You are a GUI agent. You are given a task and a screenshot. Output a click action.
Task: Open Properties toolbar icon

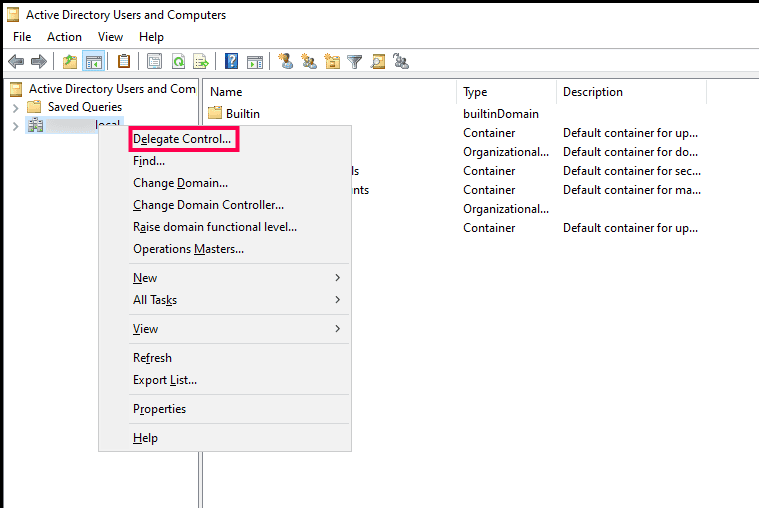point(154,62)
